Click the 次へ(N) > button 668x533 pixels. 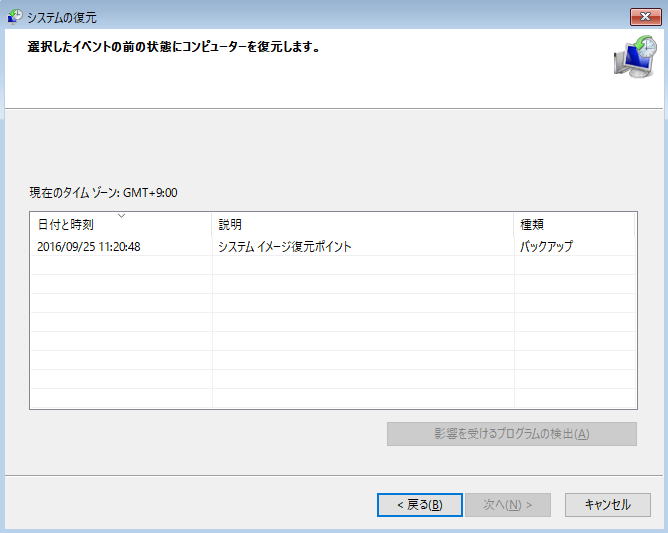tap(508, 505)
